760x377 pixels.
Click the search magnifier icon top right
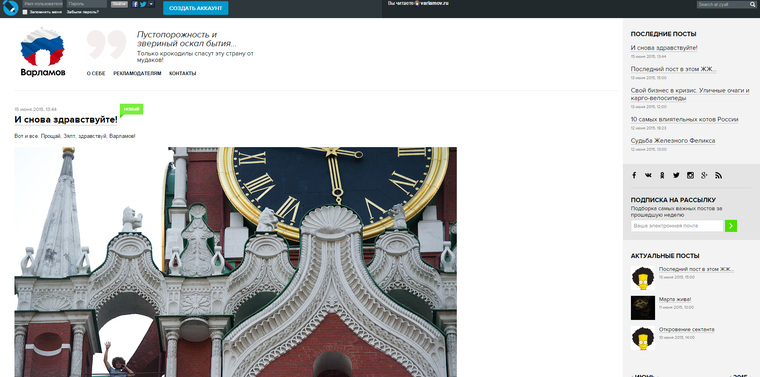pyautogui.click(x=753, y=4)
